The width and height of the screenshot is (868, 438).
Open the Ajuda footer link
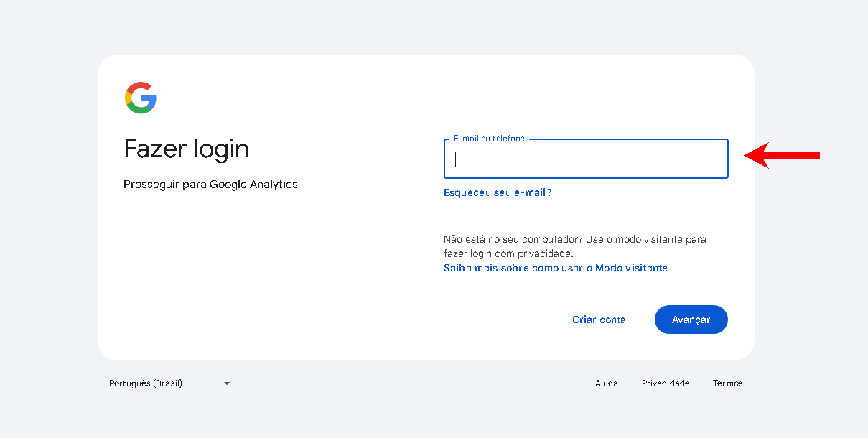pos(607,383)
